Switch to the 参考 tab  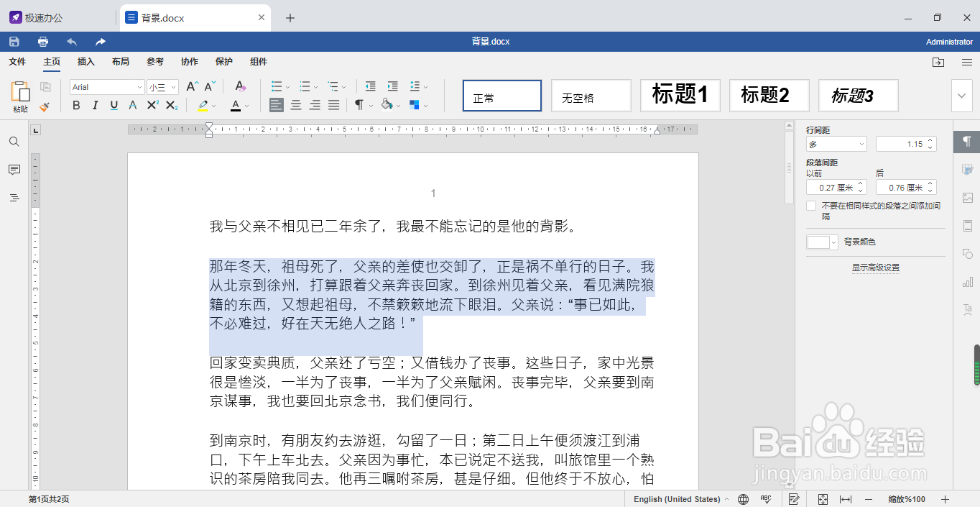tap(155, 62)
